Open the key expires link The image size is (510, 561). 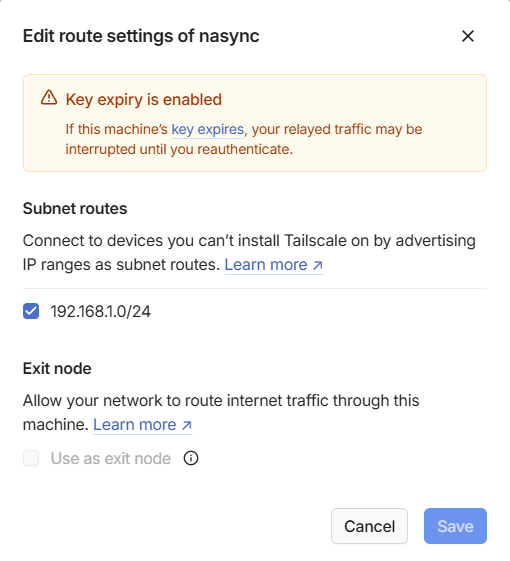(208, 130)
